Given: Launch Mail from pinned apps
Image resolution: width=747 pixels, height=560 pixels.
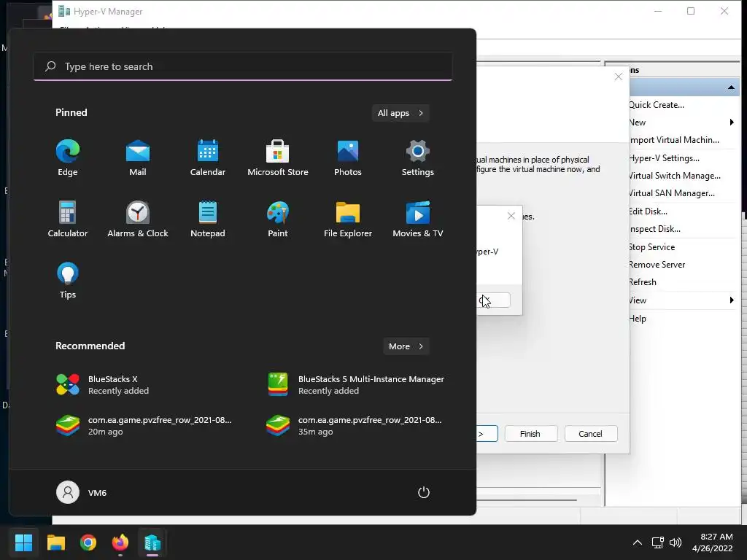Looking at the screenshot, I should pyautogui.click(x=138, y=157).
